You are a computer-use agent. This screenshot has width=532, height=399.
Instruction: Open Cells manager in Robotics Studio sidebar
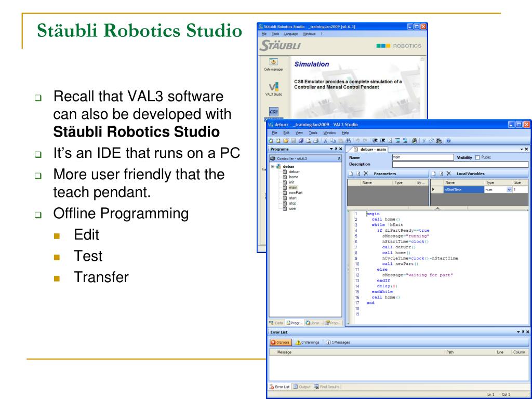(273, 64)
